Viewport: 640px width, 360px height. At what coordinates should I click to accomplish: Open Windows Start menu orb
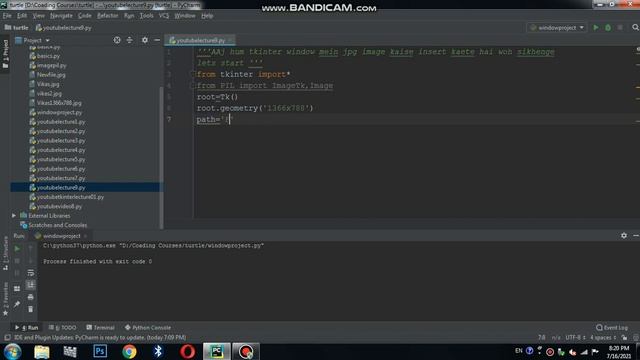point(13,351)
